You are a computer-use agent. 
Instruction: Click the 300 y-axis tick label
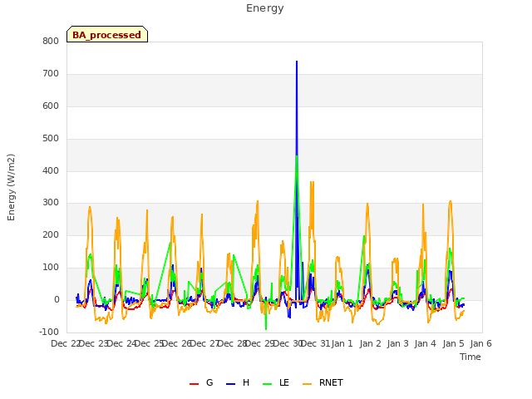[51, 203]
